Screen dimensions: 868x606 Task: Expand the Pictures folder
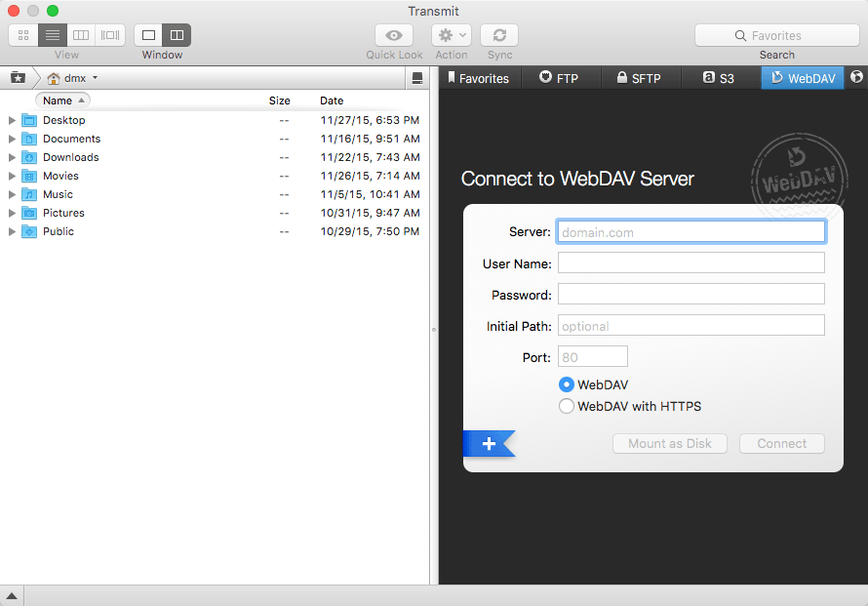(x=12, y=214)
